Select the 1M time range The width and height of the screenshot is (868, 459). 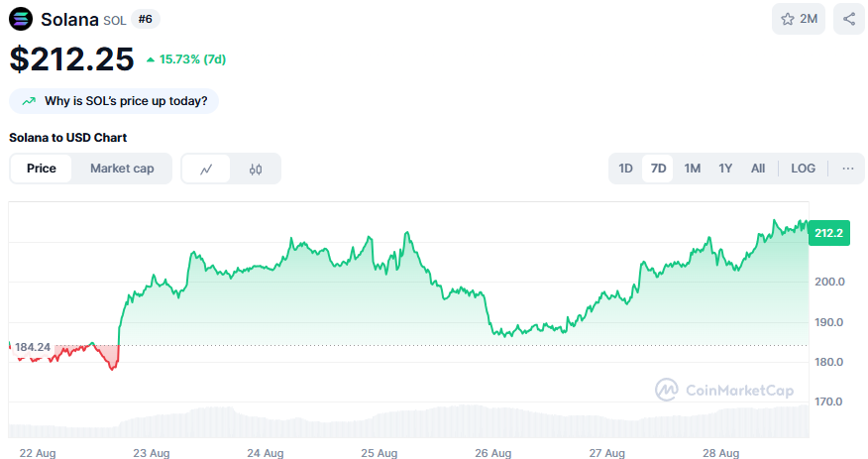692,169
